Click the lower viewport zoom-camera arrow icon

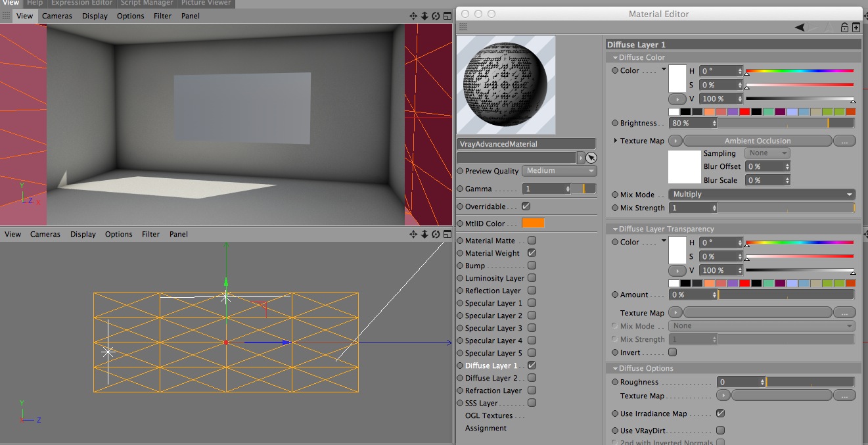coord(424,234)
